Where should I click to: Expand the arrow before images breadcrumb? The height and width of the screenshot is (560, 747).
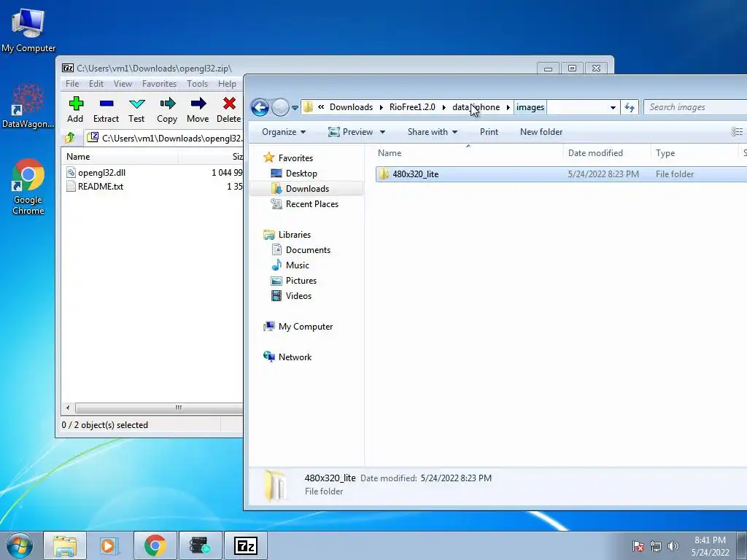click(x=508, y=108)
